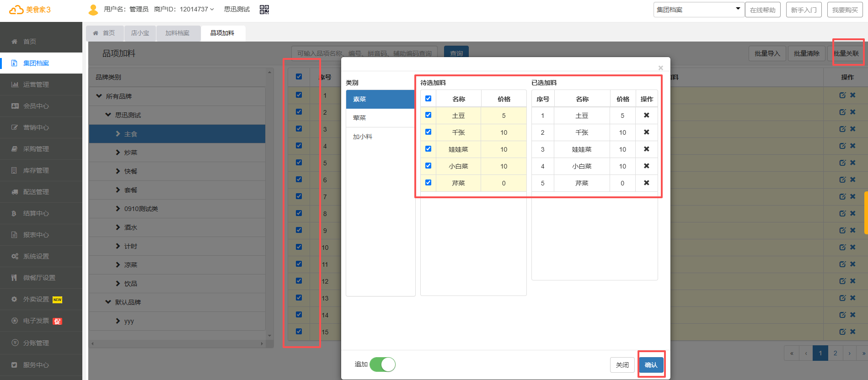Open the 集团档案 dropdown at top

(698, 10)
